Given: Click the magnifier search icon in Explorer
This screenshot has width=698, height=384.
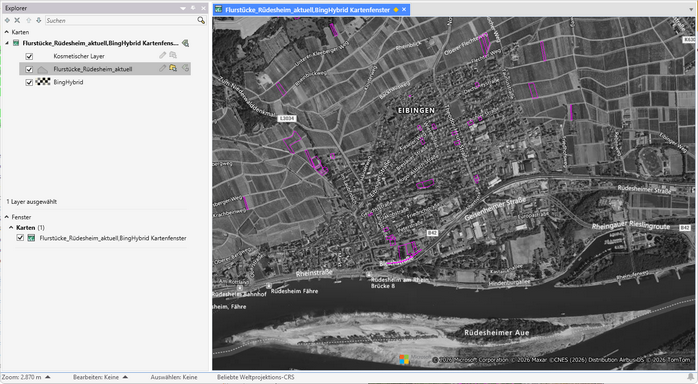Looking at the screenshot, I should pos(201,20).
